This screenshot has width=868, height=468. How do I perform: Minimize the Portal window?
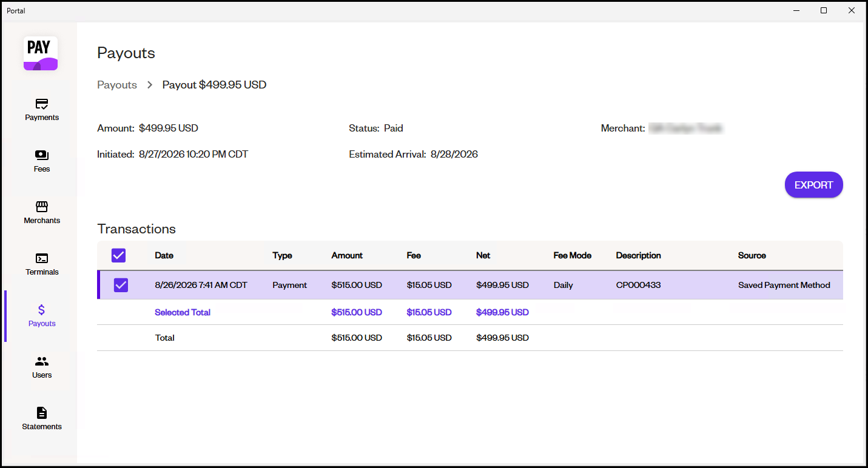pos(796,10)
